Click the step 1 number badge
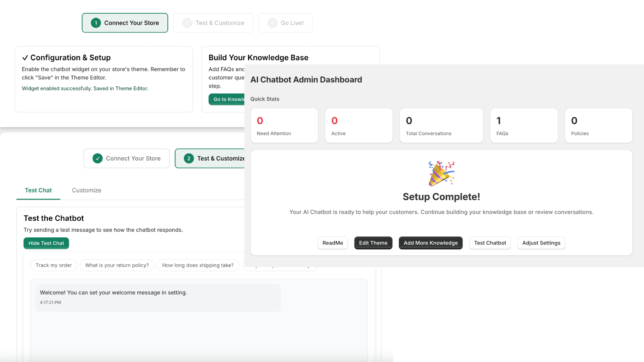This screenshot has height=362, width=644. (96, 23)
